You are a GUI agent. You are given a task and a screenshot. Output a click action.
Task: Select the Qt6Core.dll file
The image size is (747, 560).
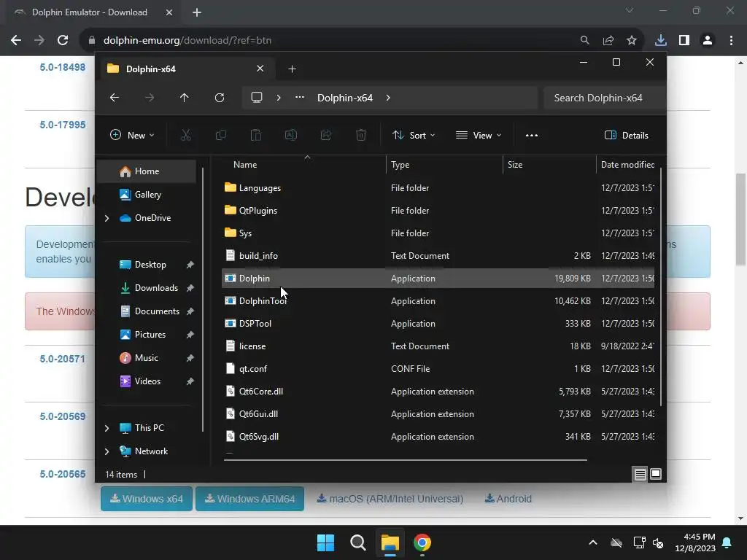pos(438,392)
